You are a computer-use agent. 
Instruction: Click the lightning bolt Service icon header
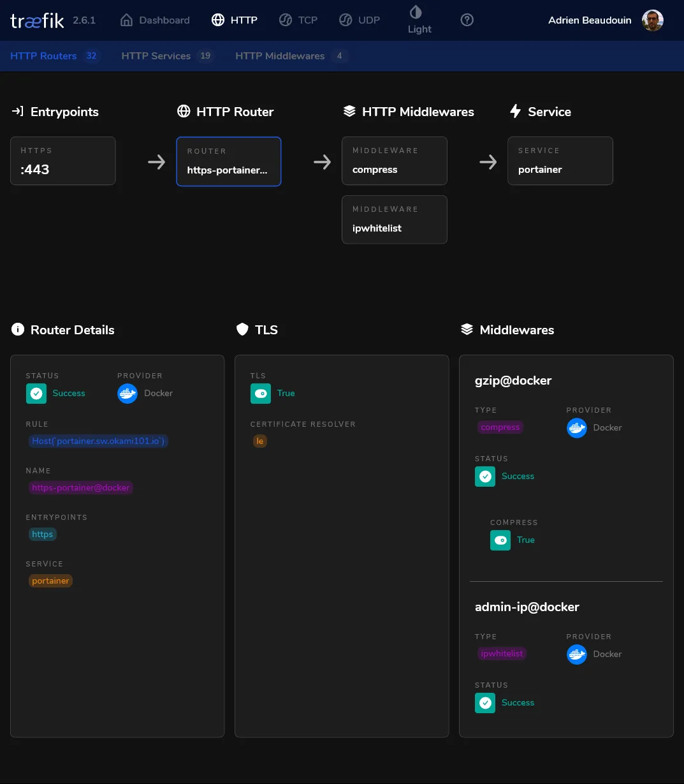click(x=515, y=111)
